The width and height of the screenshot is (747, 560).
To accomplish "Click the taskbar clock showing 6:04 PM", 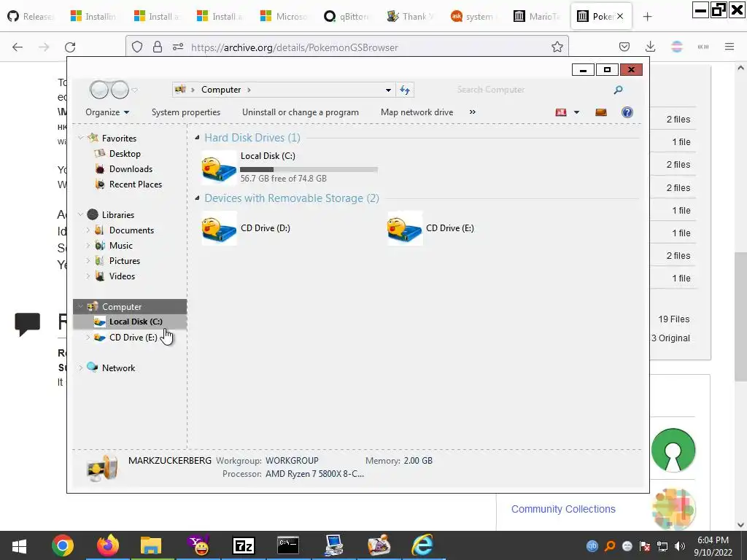I will tap(713, 546).
